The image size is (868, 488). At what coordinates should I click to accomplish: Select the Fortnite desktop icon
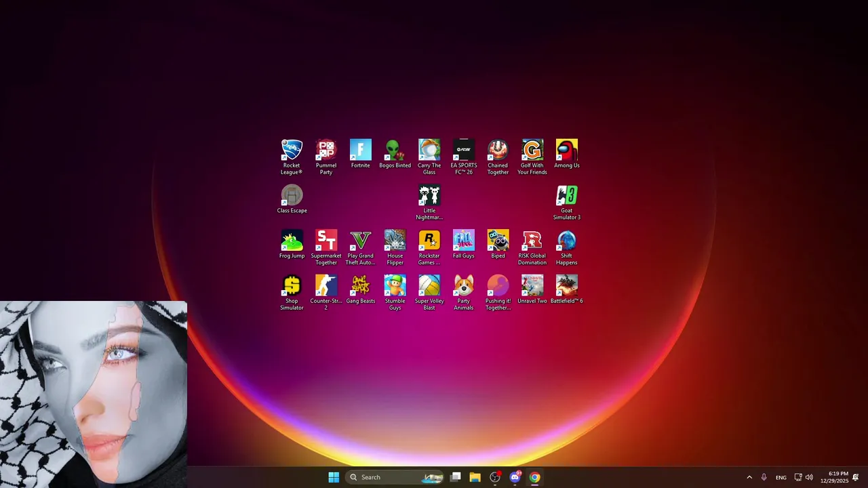(x=361, y=153)
